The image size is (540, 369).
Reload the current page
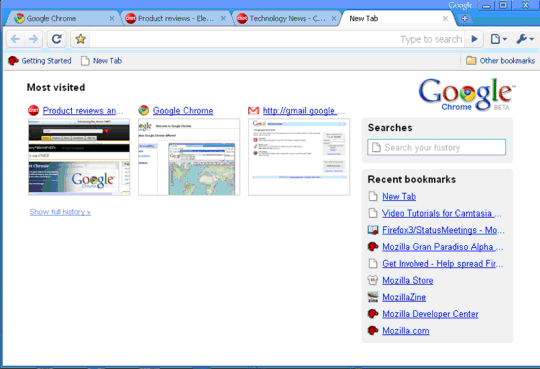(x=56, y=39)
